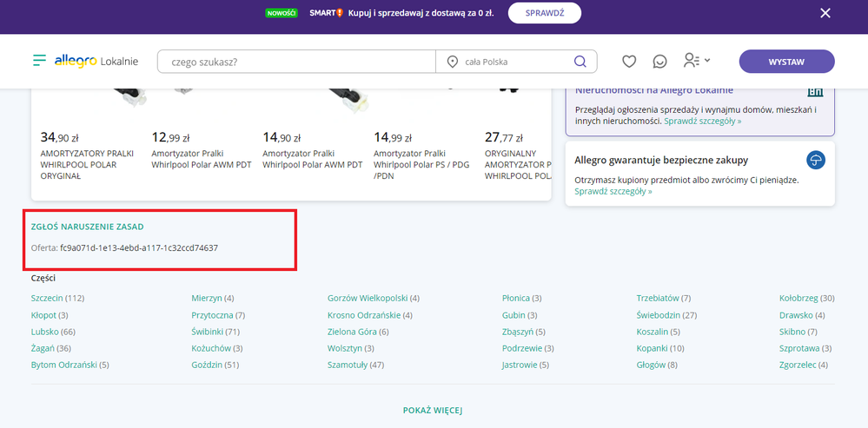This screenshot has width=868, height=428.
Task: Click the umbrella safe purchase icon
Action: point(816,161)
